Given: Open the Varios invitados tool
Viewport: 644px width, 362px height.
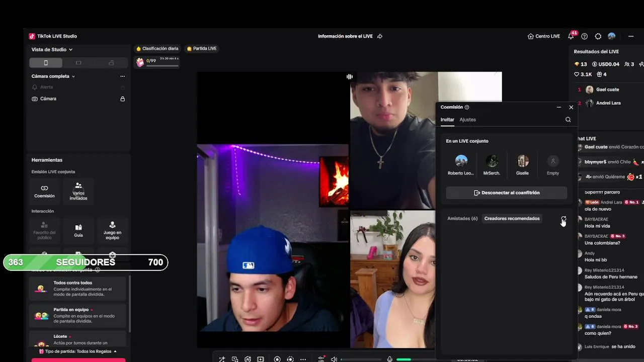Looking at the screenshot, I should click(78, 191).
